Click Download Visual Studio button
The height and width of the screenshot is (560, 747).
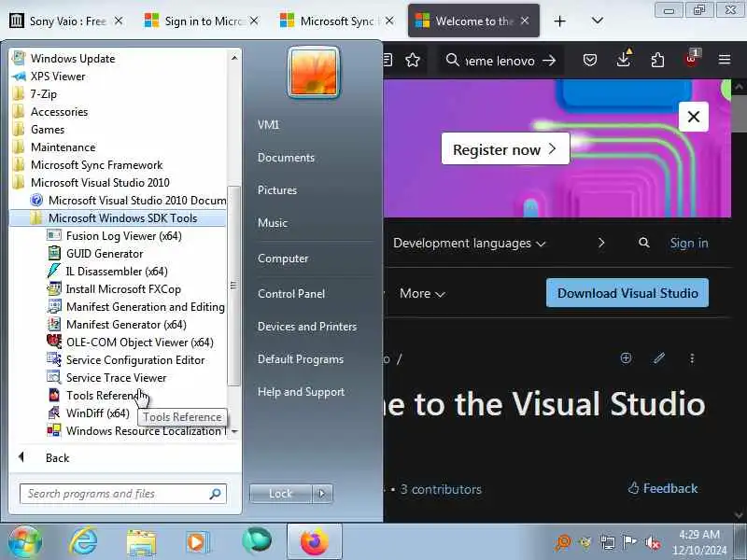pos(627,293)
